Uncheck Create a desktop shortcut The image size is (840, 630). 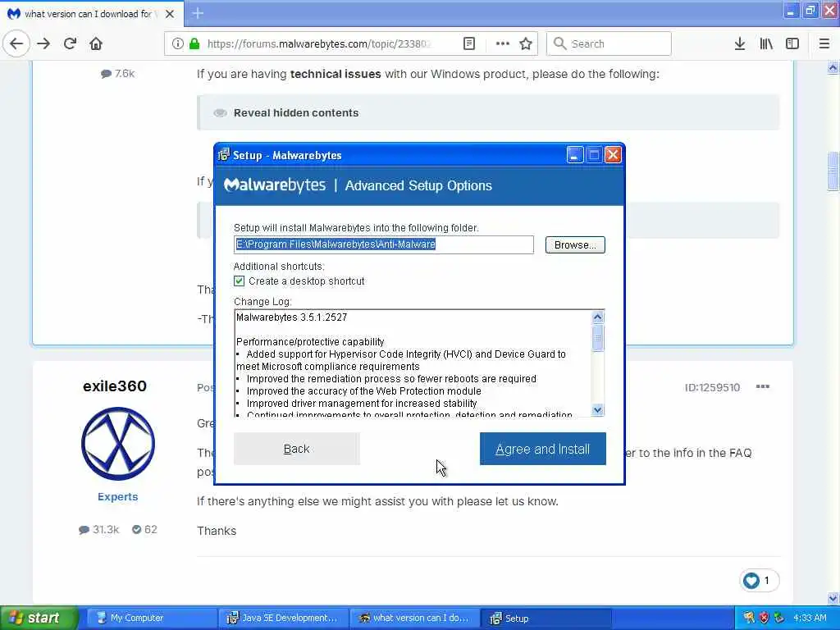pos(239,281)
